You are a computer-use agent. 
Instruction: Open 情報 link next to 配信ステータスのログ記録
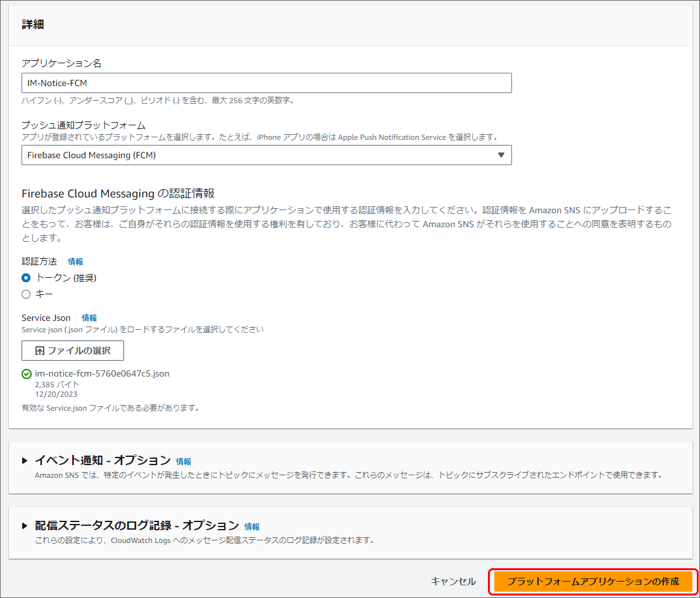(x=252, y=526)
